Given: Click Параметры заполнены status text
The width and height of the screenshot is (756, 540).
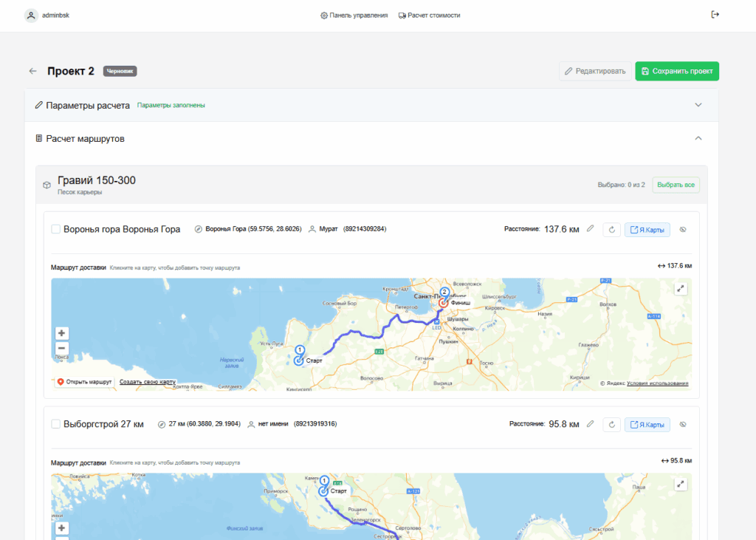Looking at the screenshot, I should (x=171, y=105).
